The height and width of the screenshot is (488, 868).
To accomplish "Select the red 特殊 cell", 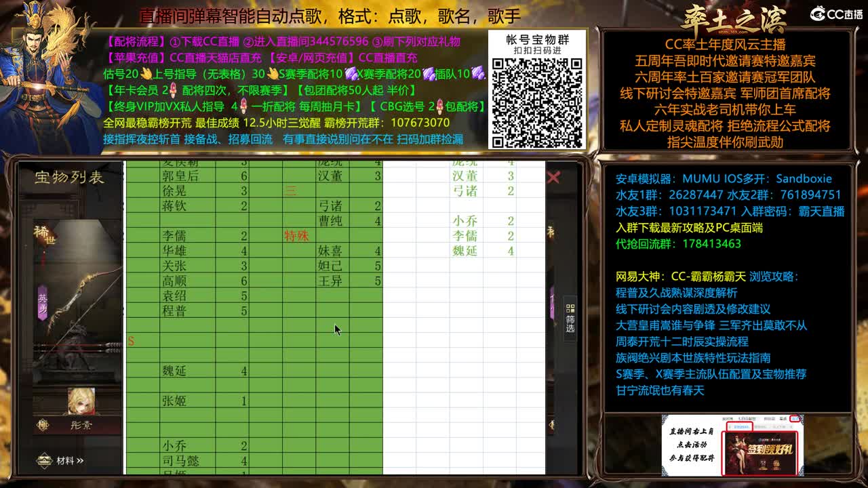I will pos(299,236).
